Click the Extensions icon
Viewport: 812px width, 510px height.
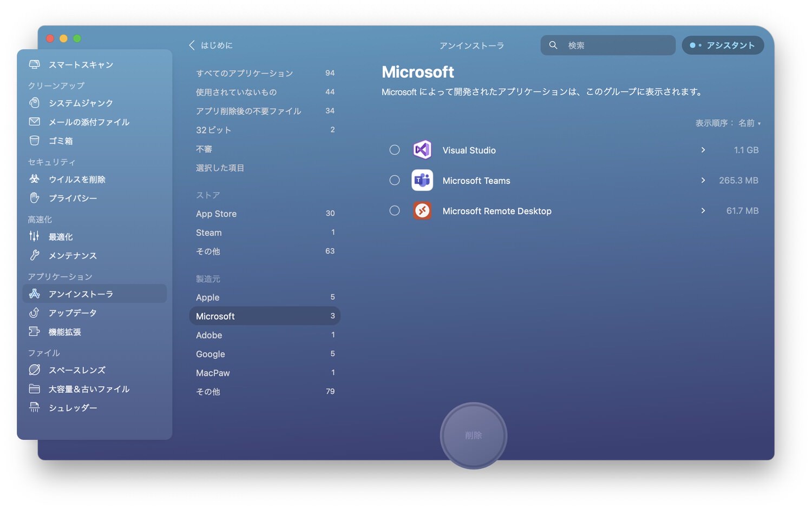[34, 332]
